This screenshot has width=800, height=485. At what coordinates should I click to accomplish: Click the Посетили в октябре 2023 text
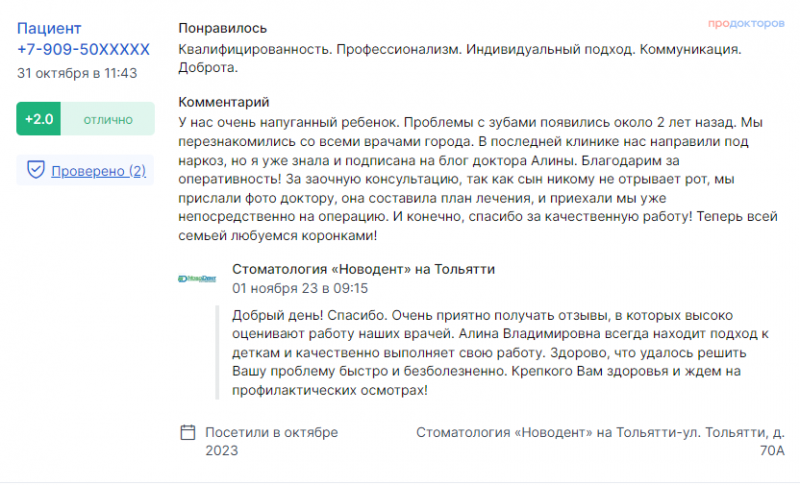pyautogui.click(x=271, y=442)
